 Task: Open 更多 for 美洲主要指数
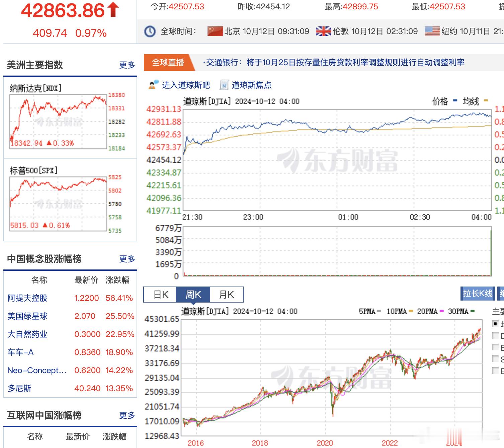coord(127,65)
